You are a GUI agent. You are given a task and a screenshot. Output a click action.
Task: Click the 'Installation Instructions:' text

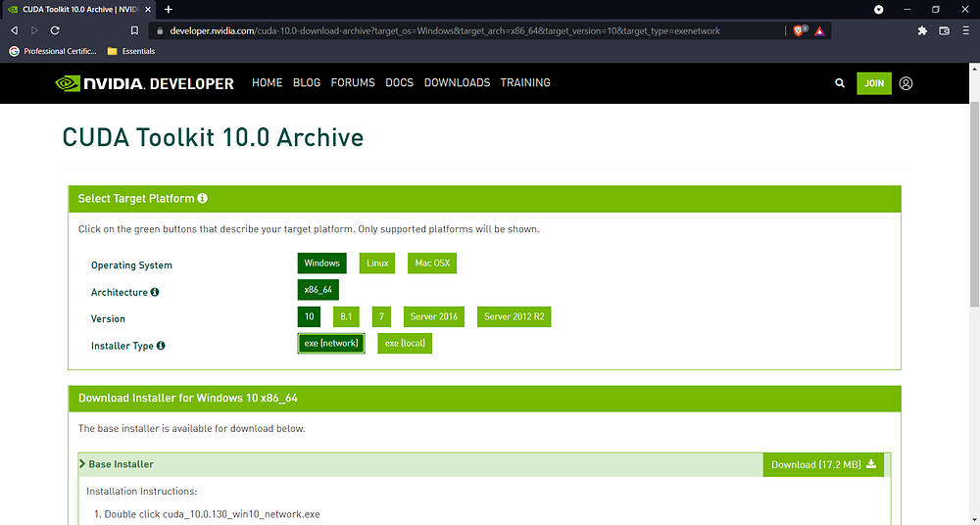pyautogui.click(x=142, y=492)
